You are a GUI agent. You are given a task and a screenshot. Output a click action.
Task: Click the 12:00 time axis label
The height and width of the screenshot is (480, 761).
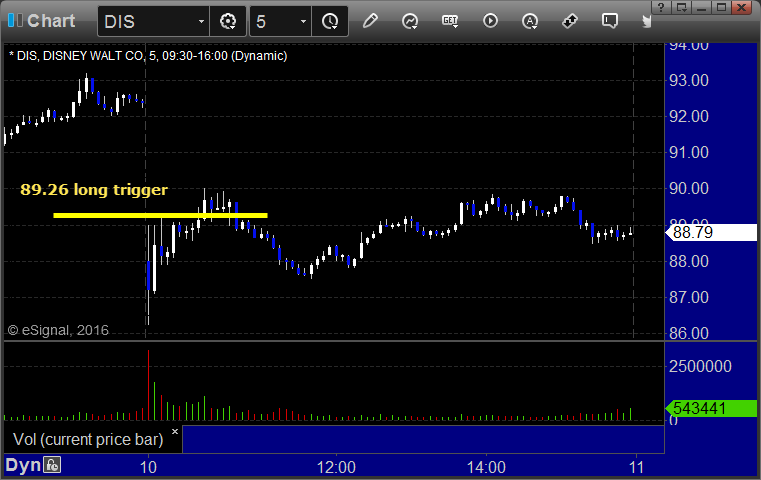[x=336, y=467]
